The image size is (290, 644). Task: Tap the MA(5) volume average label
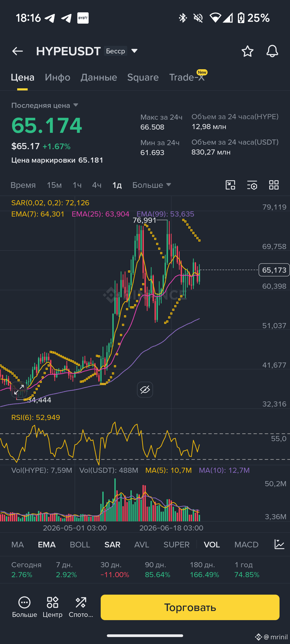click(x=168, y=470)
